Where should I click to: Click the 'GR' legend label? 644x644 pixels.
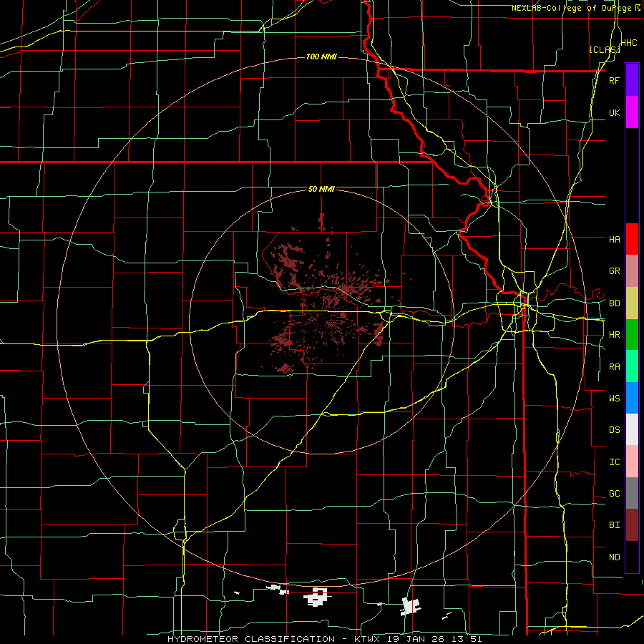pyautogui.click(x=614, y=271)
